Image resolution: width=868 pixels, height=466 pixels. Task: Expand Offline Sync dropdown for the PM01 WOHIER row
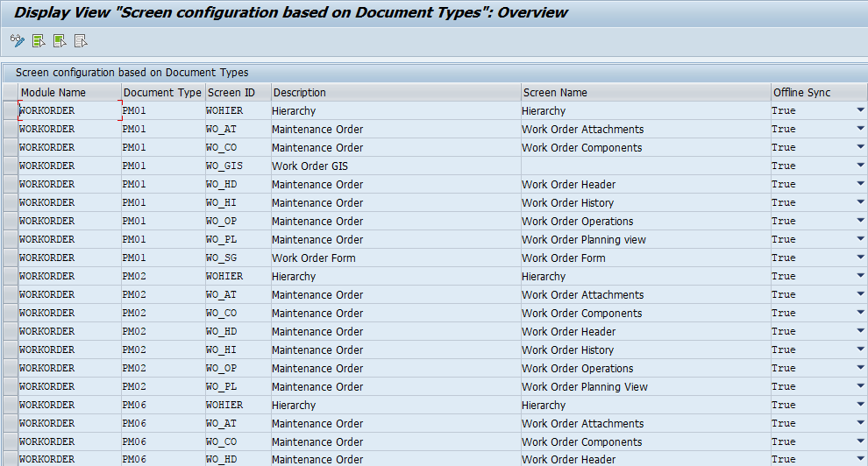[x=860, y=110]
